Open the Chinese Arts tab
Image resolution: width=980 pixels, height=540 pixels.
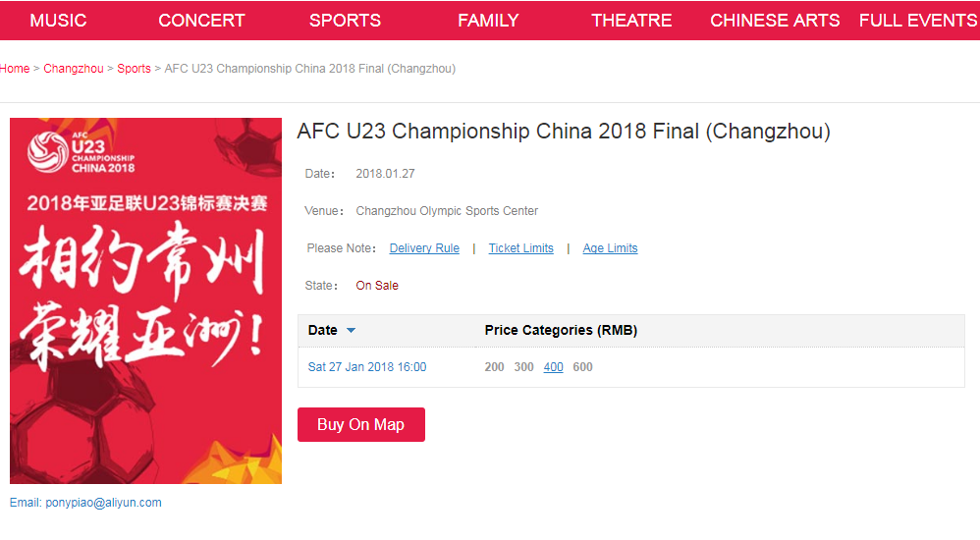pos(775,21)
